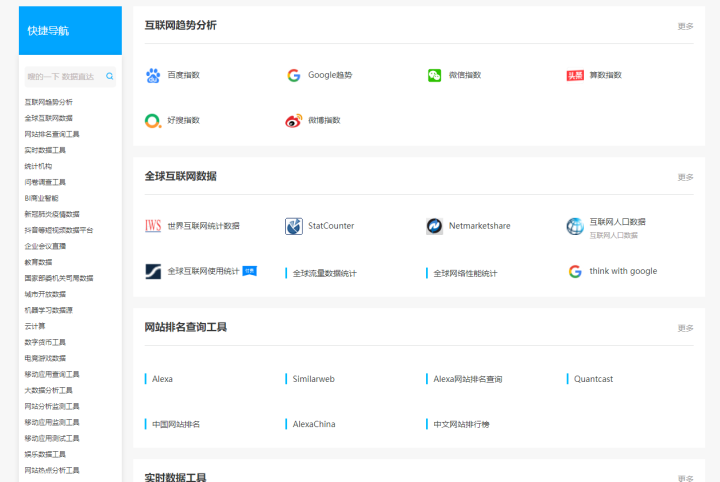Select 企业会议直播 in the sidebar
The image size is (720, 482).
45,246
